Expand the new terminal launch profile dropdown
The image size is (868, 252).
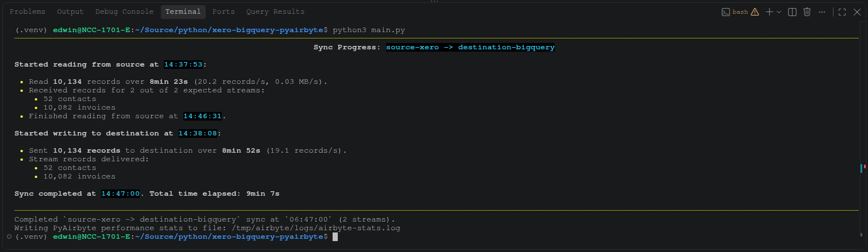779,11
